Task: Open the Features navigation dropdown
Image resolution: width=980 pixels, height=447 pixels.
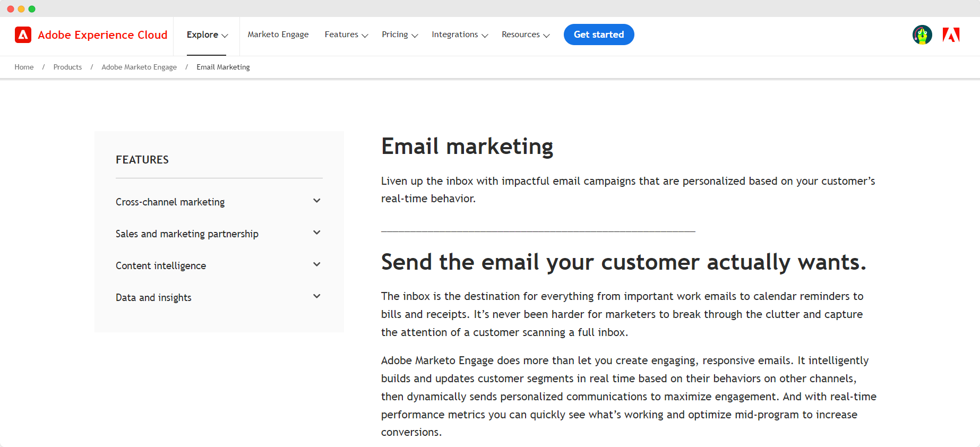Action: pos(346,35)
